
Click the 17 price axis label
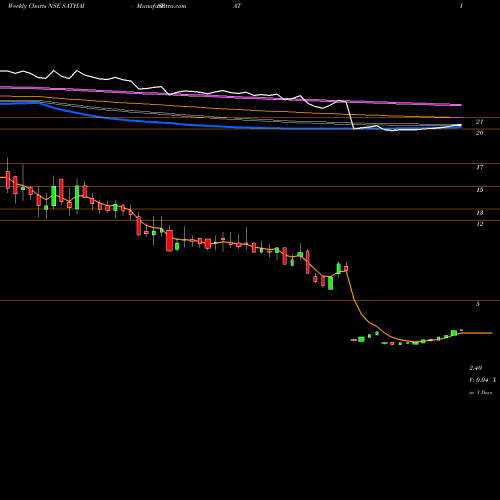(479, 167)
